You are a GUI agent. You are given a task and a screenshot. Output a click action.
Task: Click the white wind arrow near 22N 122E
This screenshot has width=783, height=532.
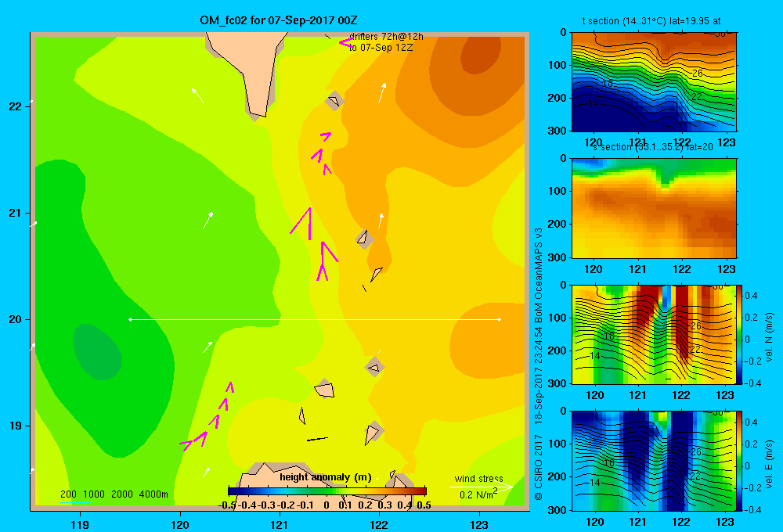(x=382, y=93)
